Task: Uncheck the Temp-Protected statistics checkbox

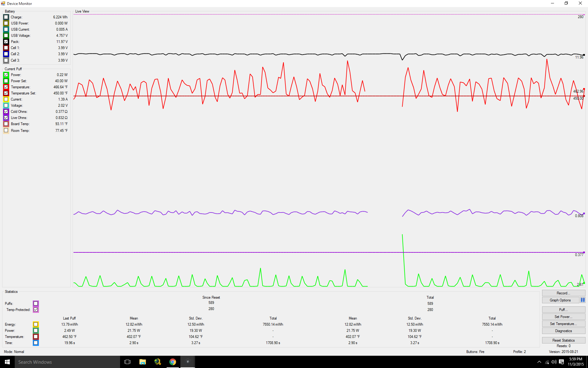Action: 36,310
